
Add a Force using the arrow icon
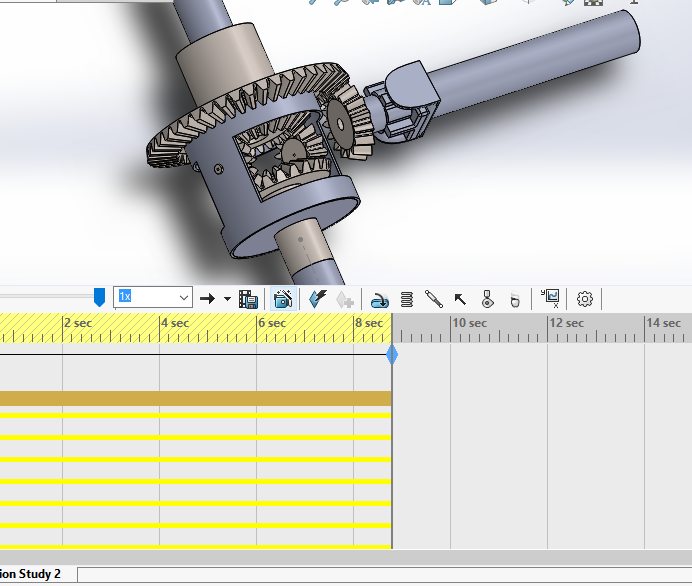click(x=460, y=299)
